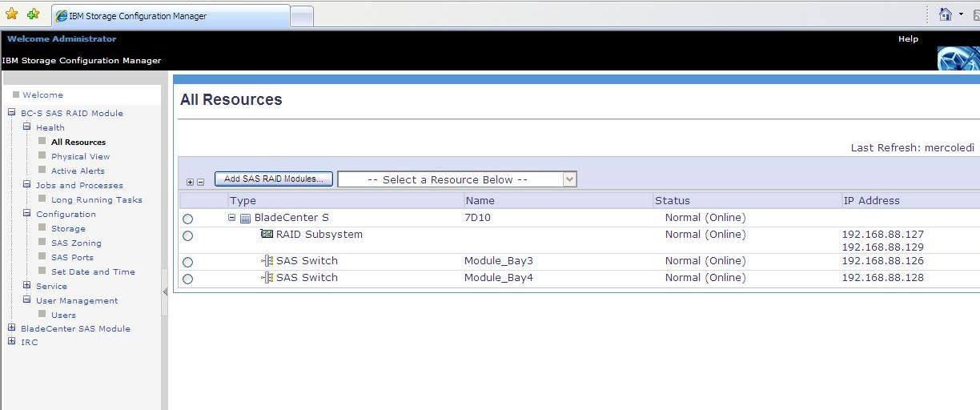Click the IBM globe logo icon

[958, 58]
